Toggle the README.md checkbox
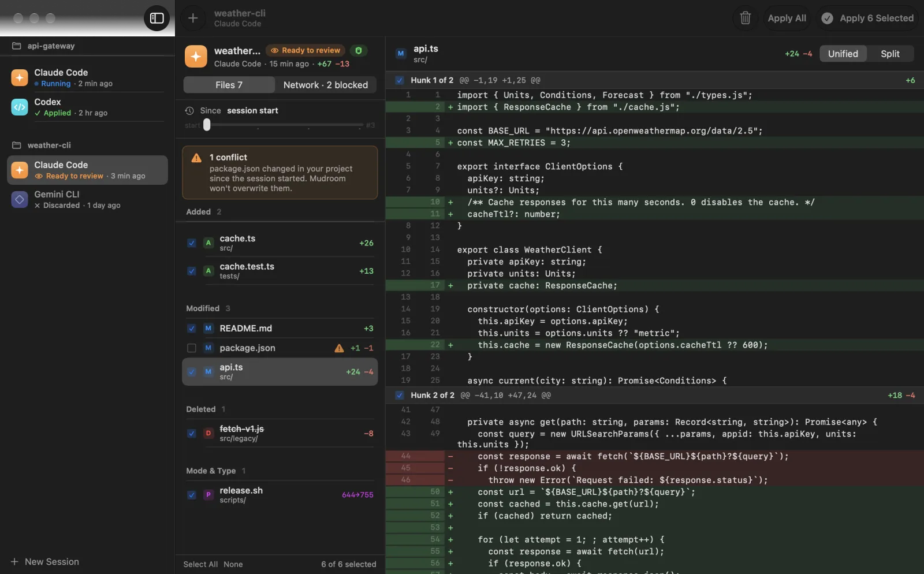 tap(192, 328)
